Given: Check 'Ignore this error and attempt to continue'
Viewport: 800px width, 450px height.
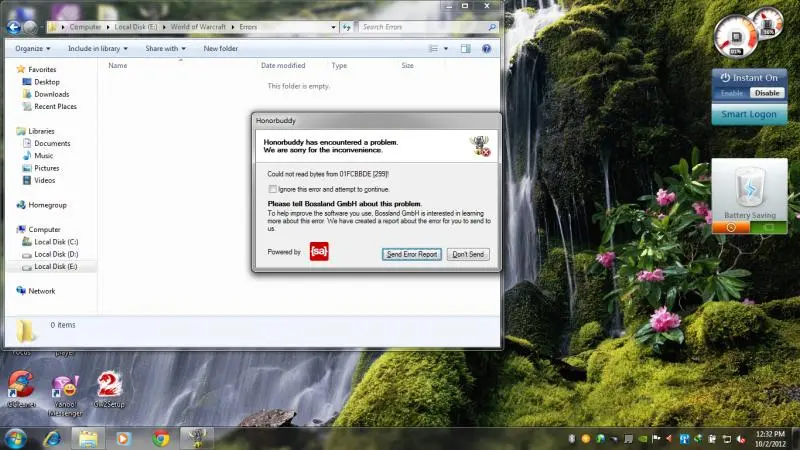Looking at the screenshot, I should click(x=272, y=189).
